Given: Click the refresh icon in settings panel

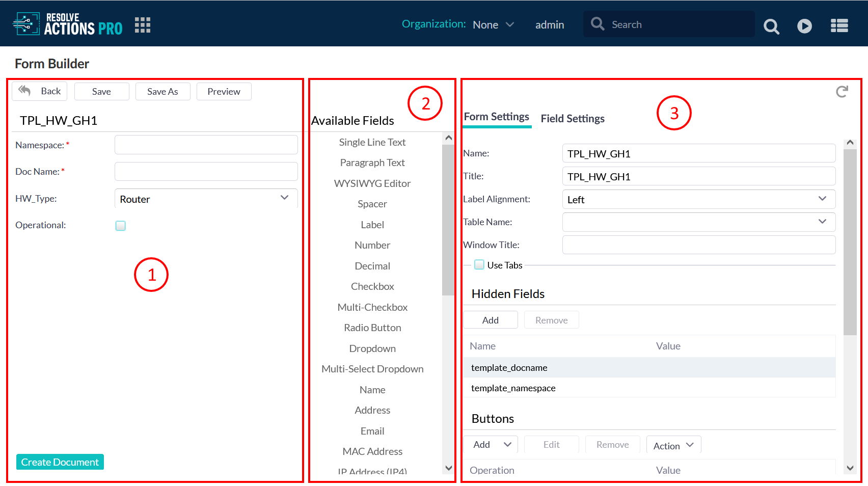Looking at the screenshot, I should click(842, 92).
